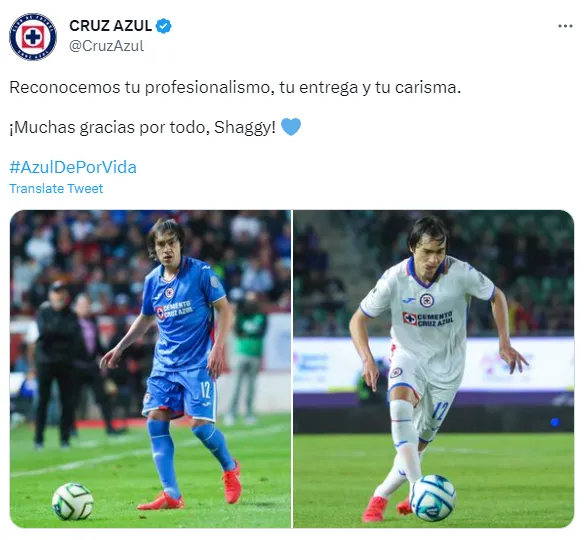The width and height of the screenshot is (584, 540).
Task: Click the Cruz Azul crest on blue jersey
Action: 169,293
